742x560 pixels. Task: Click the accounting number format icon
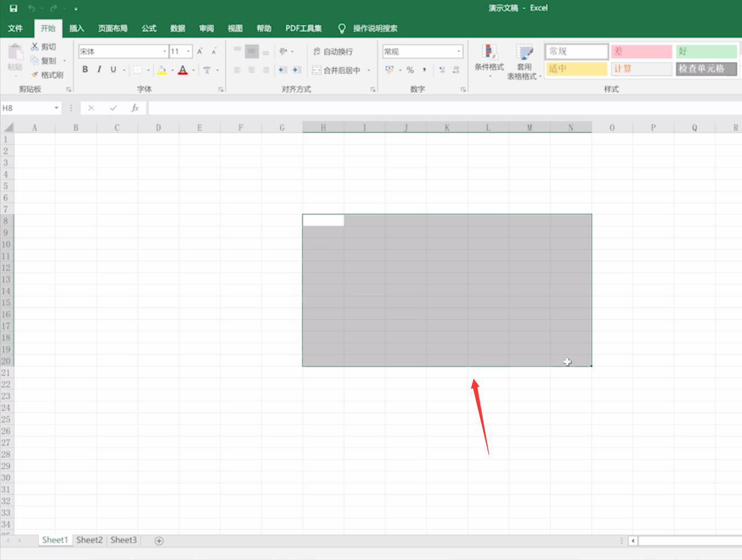pos(389,70)
